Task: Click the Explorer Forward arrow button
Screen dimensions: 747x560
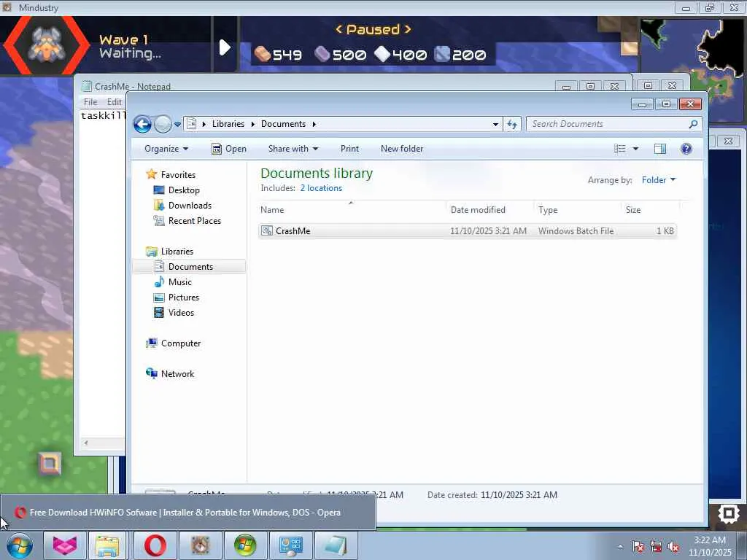Action: coord(163,124)
